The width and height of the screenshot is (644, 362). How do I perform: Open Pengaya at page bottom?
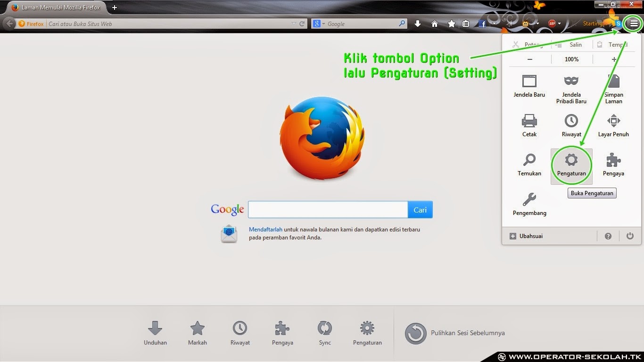[x=282, y=333]
